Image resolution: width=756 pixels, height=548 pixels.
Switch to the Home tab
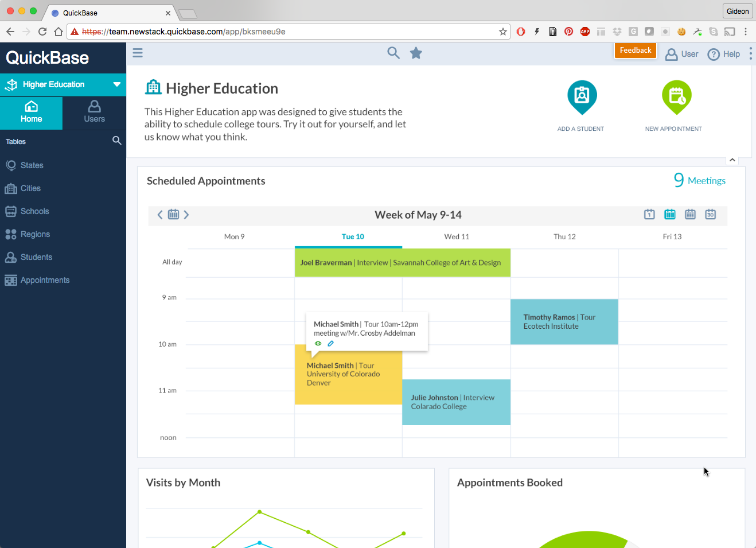point(32,112)
